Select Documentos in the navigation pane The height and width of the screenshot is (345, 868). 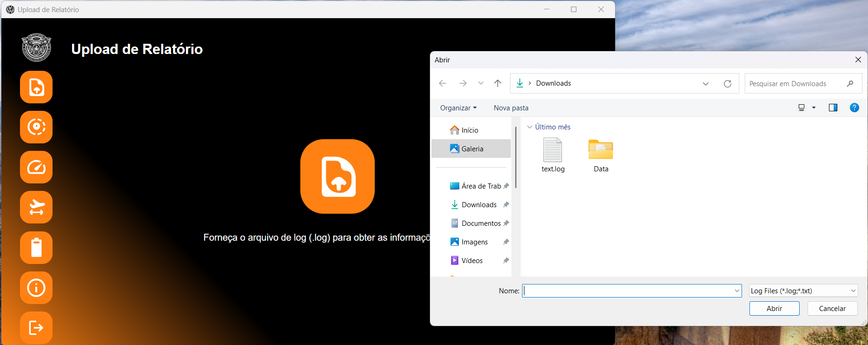pyautogui.click(x=481, y=223)
